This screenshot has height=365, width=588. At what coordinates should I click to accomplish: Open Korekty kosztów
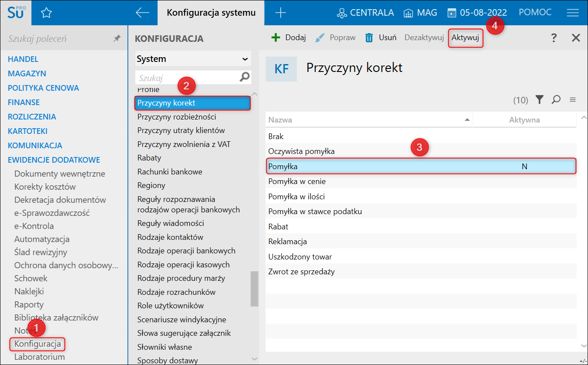click(45, 187)
